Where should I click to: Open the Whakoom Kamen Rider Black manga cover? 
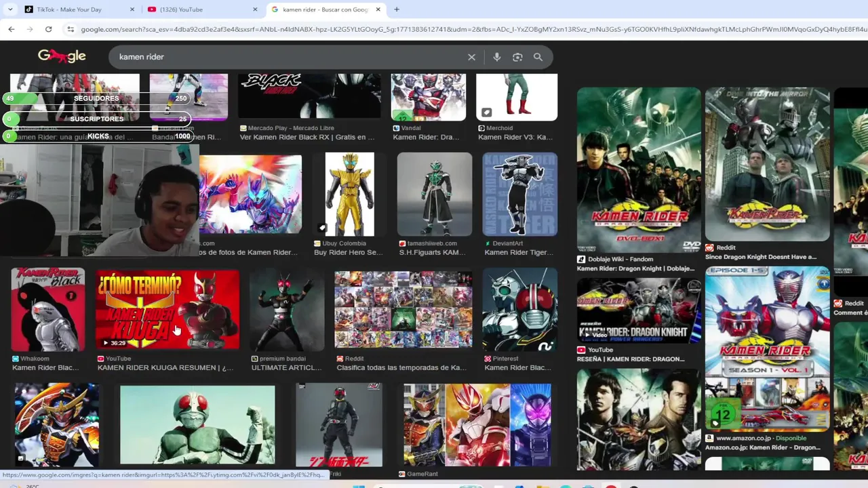coord(47,308)
